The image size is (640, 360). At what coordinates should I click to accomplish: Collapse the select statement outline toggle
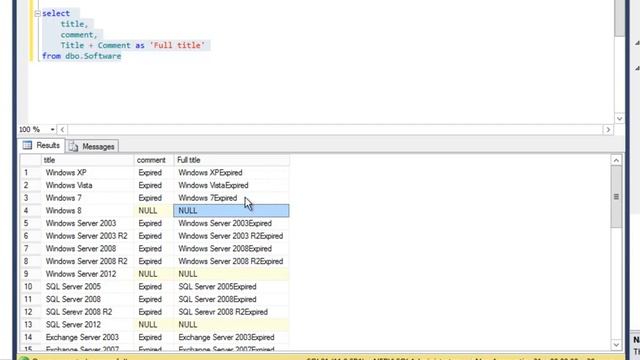pos(38,13)
